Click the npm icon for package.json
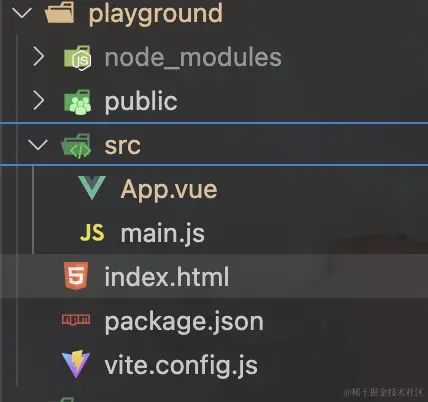 point(76,319)
